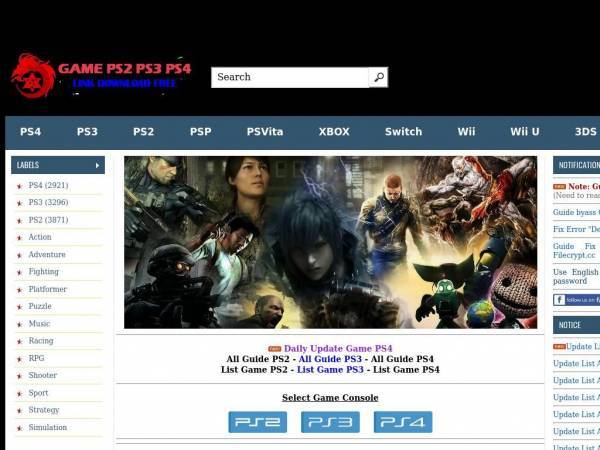Open the Simulation label

point(47,427)
